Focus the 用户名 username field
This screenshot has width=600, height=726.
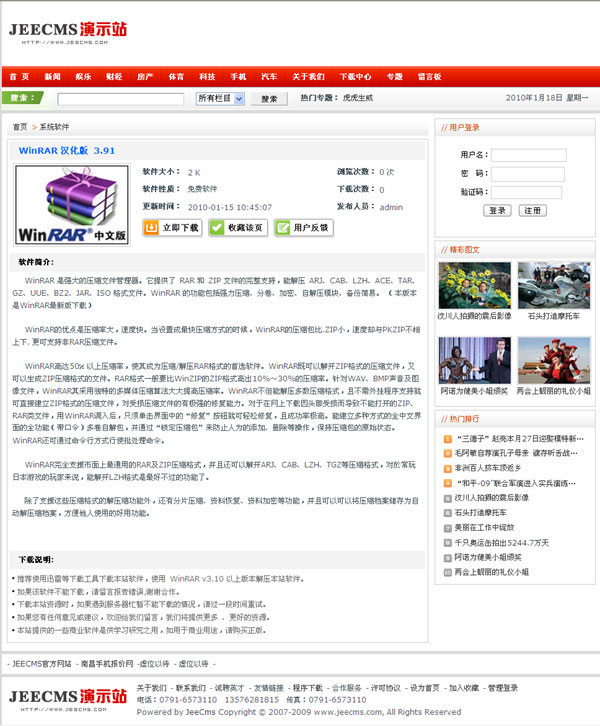[529, 155]
